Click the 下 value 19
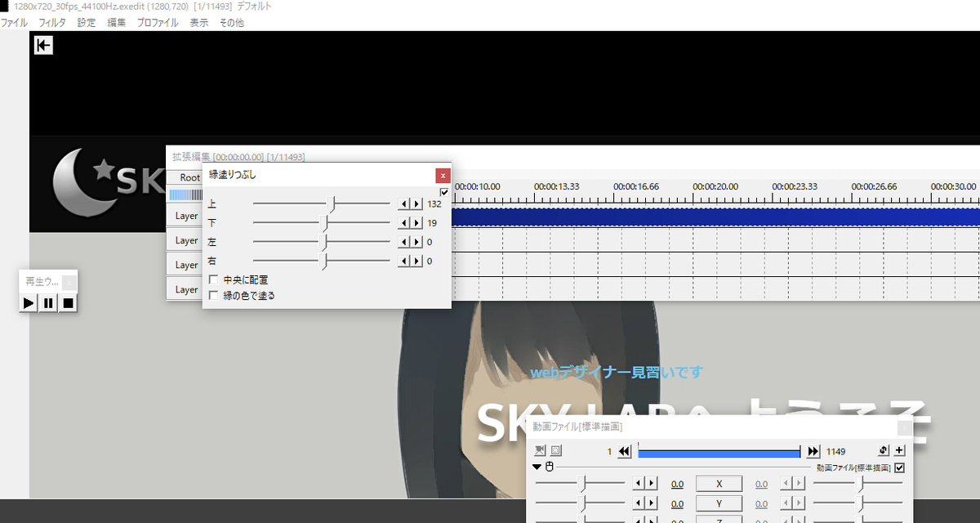 pyautogui.click(x=431, y=222)
